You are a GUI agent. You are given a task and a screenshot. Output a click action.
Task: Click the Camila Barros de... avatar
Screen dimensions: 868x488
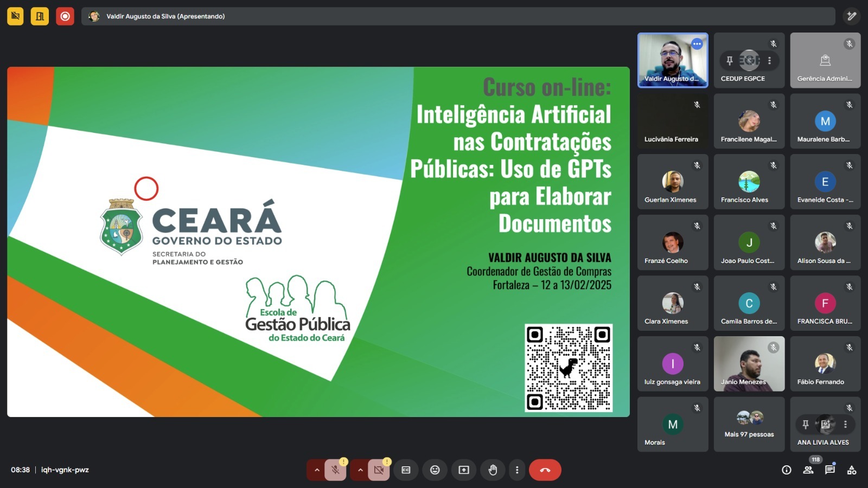[749, 303]
